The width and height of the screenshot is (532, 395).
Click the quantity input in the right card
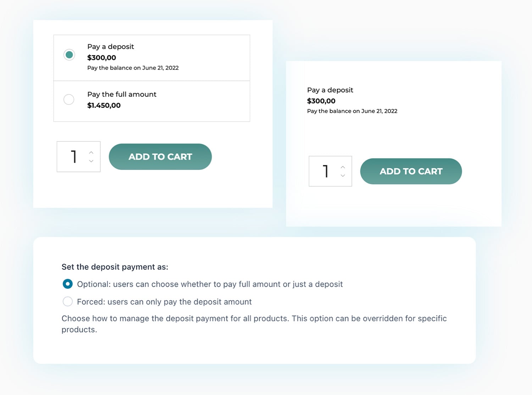point(325,171)
